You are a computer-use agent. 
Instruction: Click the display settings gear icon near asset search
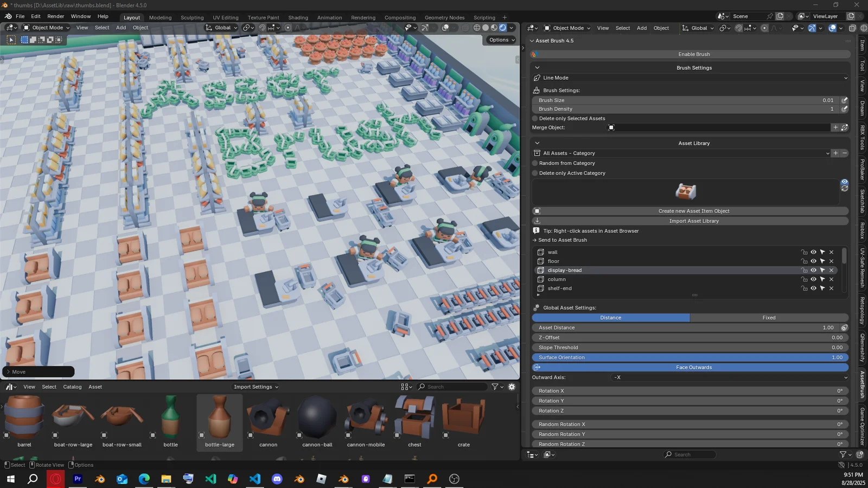click(x=511, y=387)
